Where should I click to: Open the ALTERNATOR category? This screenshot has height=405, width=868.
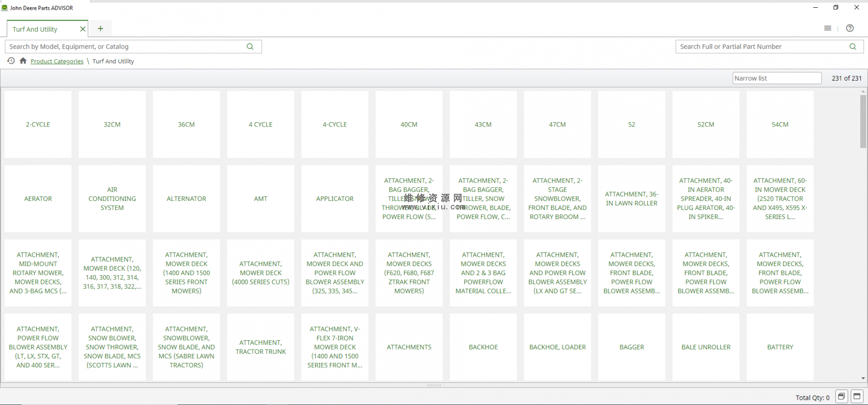pyautogui.click(x=187, y=199)
